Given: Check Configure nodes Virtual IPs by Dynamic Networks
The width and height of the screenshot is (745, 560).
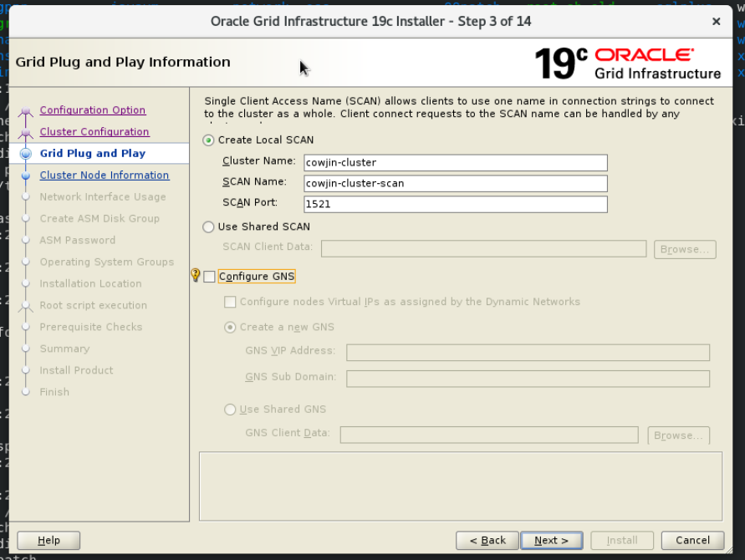Looking at the screenshot, I should point(230,302).
